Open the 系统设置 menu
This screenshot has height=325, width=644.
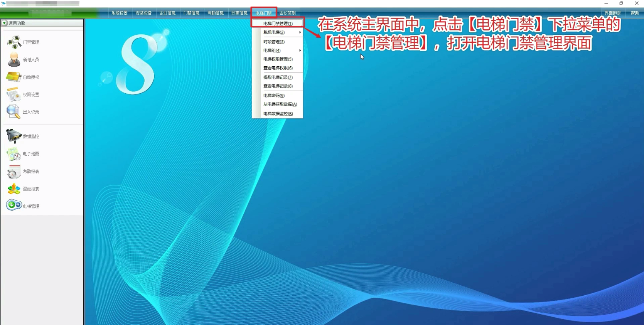tap(120, 13)
